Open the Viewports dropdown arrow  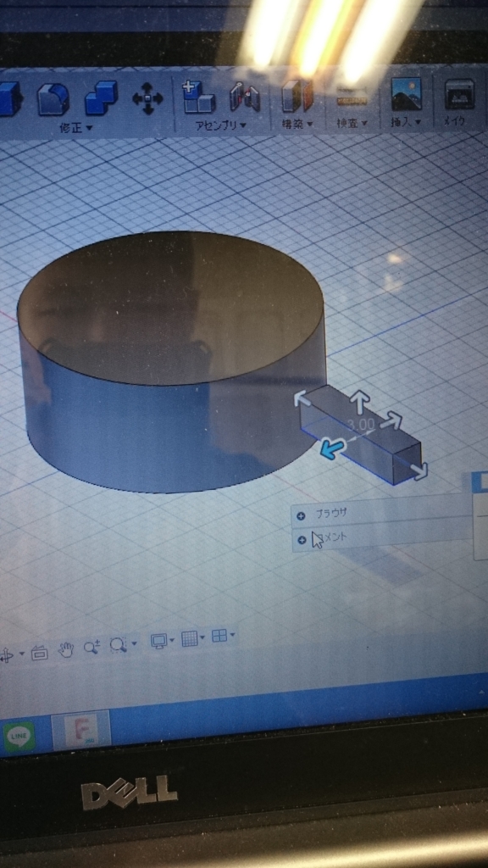point(232,635)
